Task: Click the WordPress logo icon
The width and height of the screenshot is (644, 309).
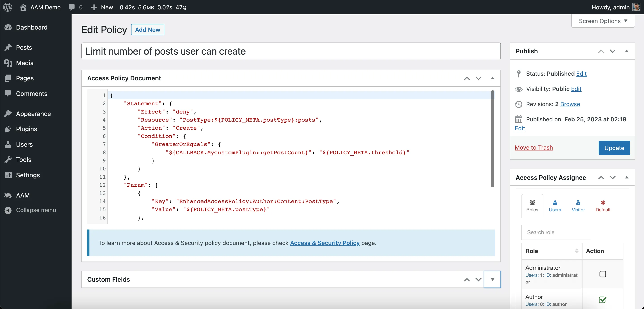Action: pyautogui.click(x=8, y=7)
